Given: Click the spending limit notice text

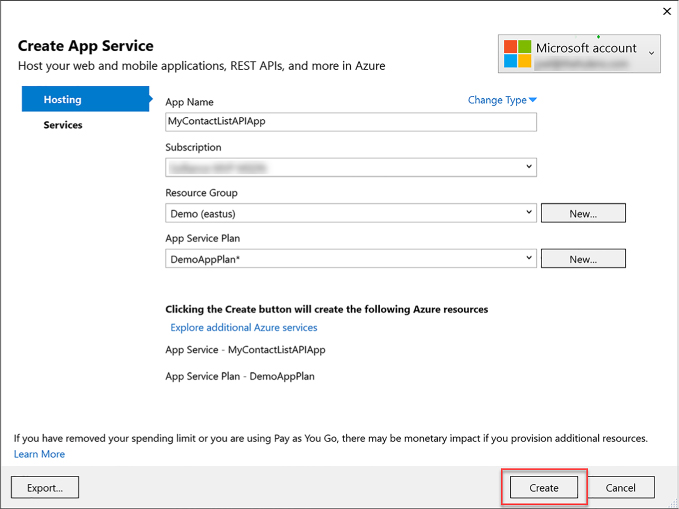Looking at the screenshot, I should [331, 438].
